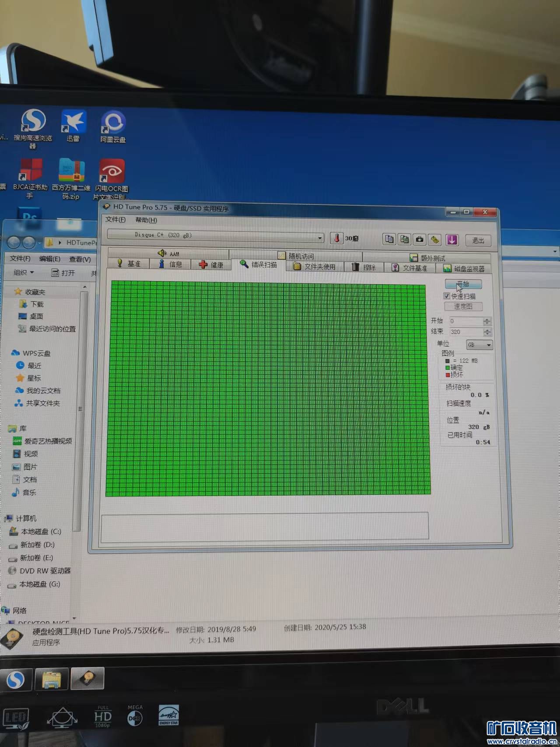
Task: Switch to the 额外测试 tab
Action: 427,258
